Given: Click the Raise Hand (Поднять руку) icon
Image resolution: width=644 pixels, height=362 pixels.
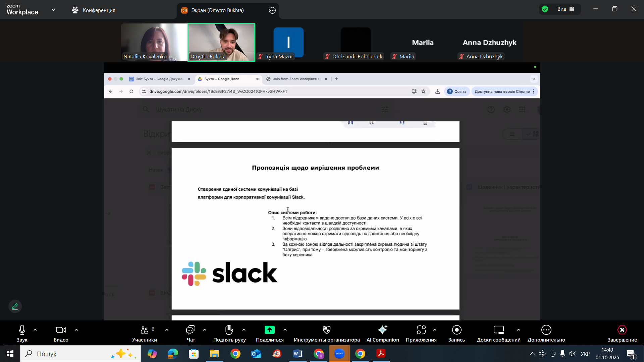Looking at the screenshot, I should click(229, 330).
